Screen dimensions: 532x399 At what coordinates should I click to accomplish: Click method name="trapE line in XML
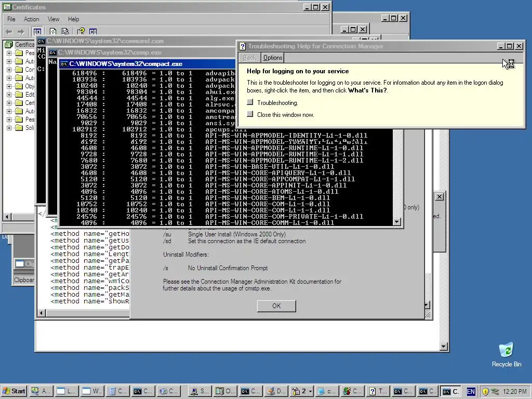pyautogui.click(x=90, y=268)
